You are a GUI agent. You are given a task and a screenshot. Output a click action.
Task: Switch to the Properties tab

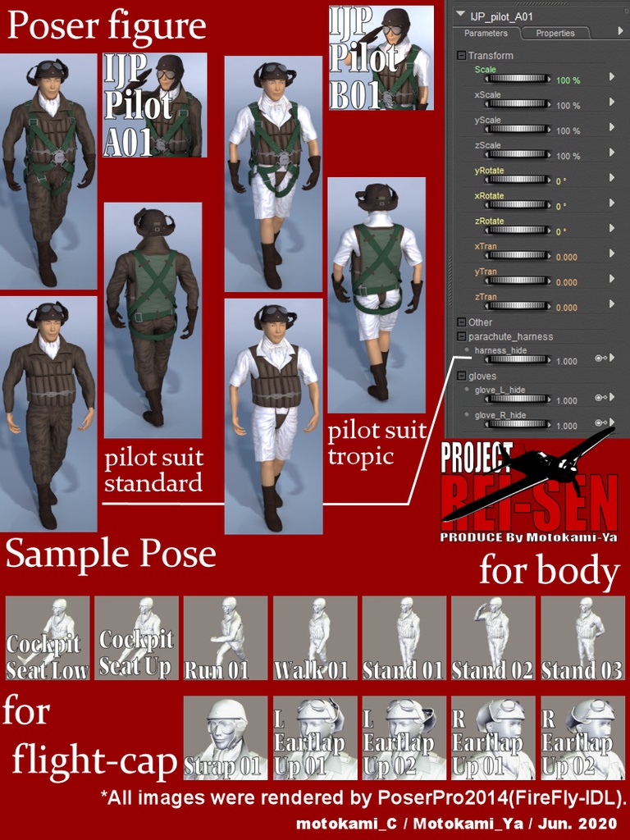pyautogui.click(x=555, y=33)
